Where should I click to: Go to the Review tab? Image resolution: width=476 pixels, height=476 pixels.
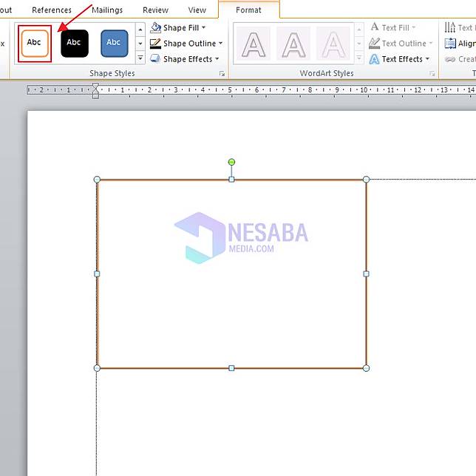pyautogui.click(x=155, y=10)
